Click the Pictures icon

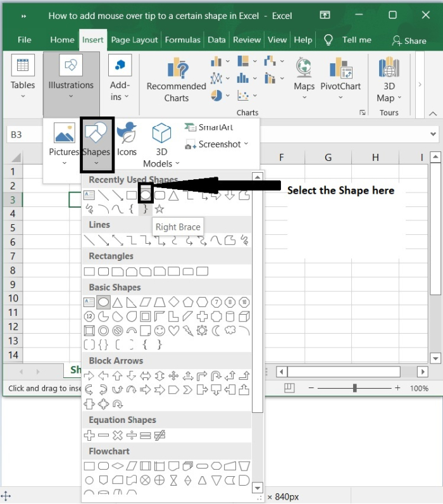(x=65, y=132)
